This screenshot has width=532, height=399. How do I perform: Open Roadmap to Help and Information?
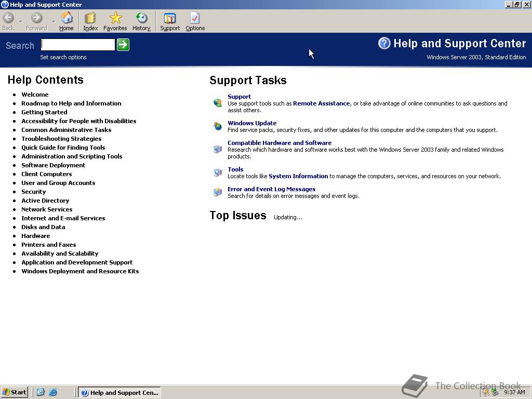click(x=71, y=103)
